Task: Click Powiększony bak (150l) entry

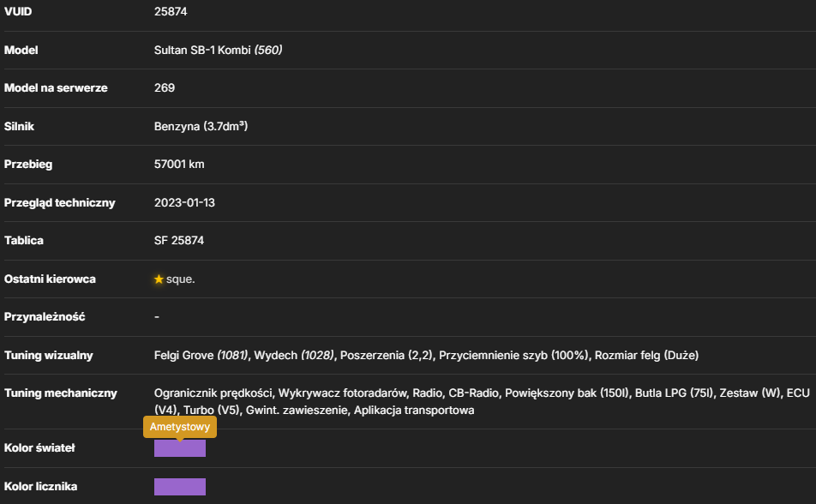Action: [567, 393]
